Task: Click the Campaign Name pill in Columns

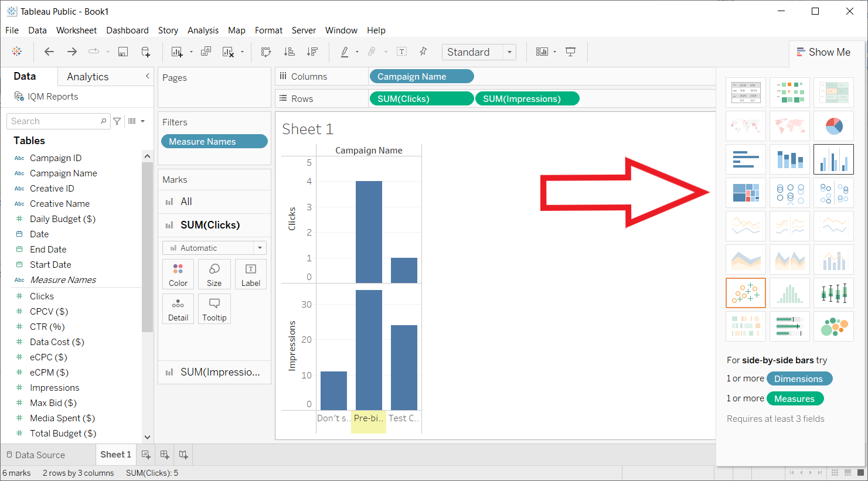Action: 421,77
